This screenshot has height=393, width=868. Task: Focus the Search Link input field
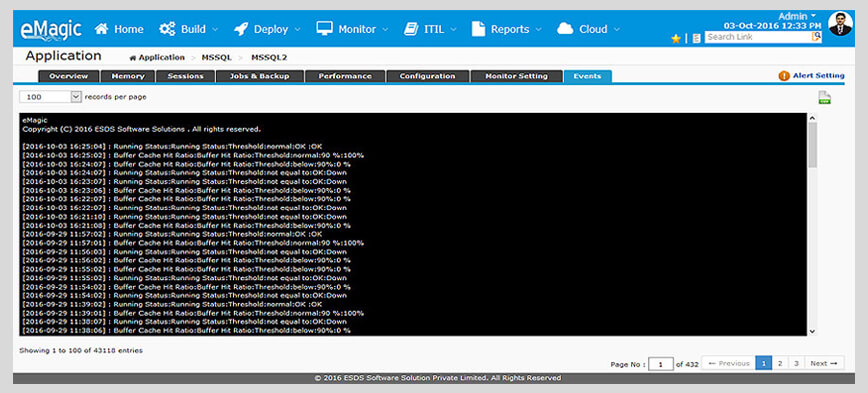pos(758,37)
